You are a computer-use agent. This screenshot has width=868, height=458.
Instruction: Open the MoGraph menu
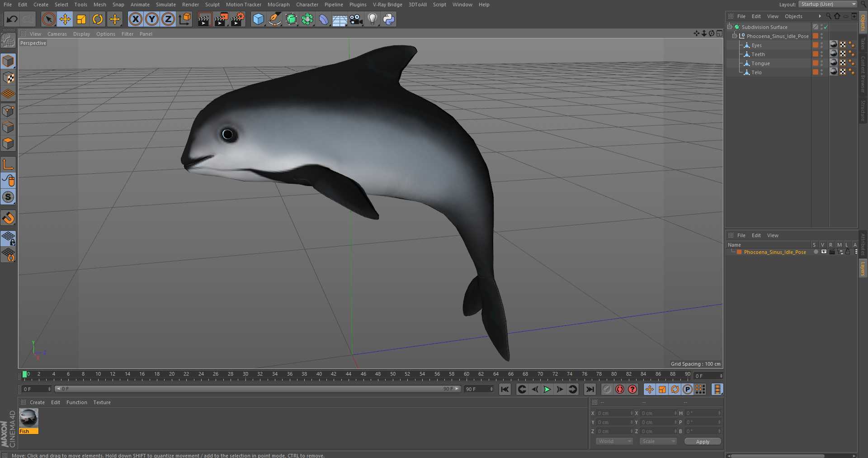coord(278,5)
